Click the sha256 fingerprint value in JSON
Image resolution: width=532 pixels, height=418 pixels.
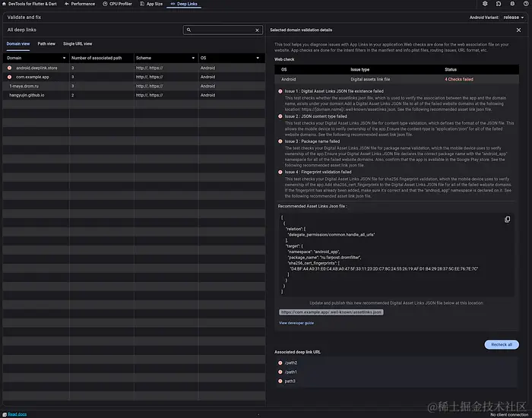pyautogui.click(x=384, y=269)
